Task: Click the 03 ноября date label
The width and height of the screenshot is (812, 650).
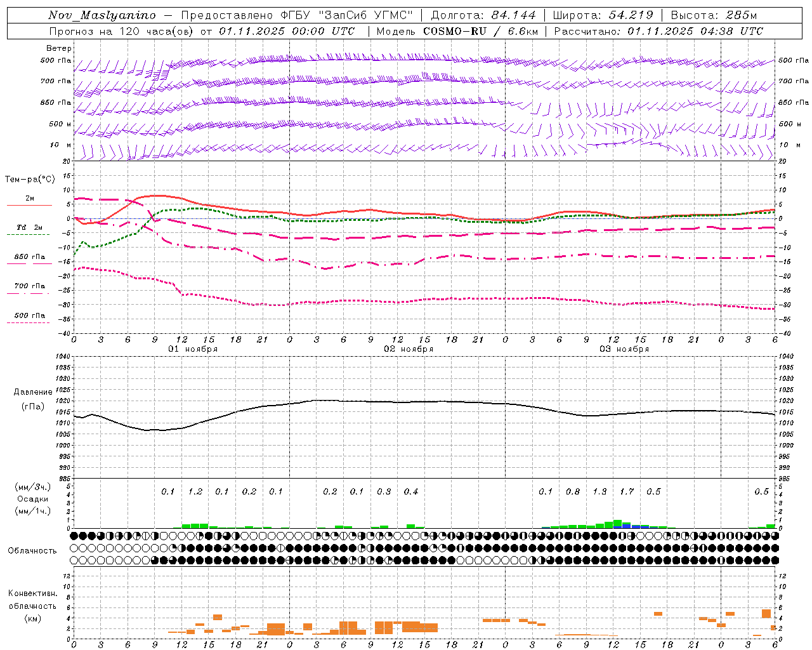Action: [x=624, y=349]
